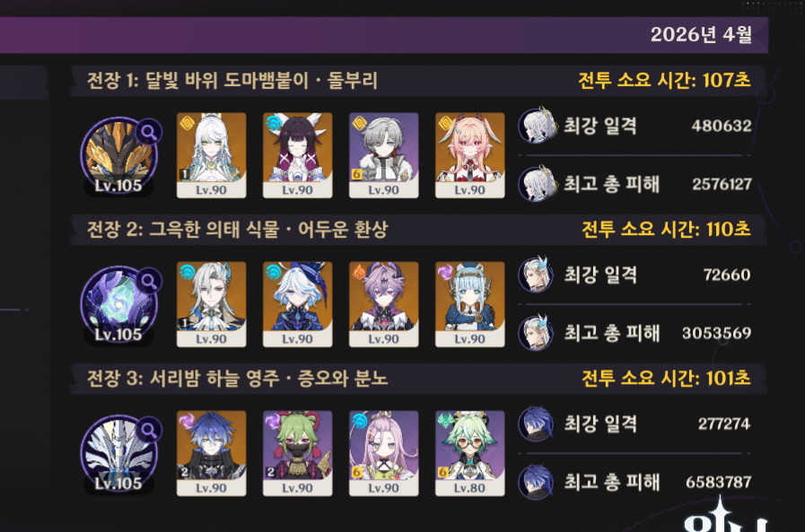Click white-haired character card in battlefield 1
Screen dimensions: 805x532
coord(211,155)
